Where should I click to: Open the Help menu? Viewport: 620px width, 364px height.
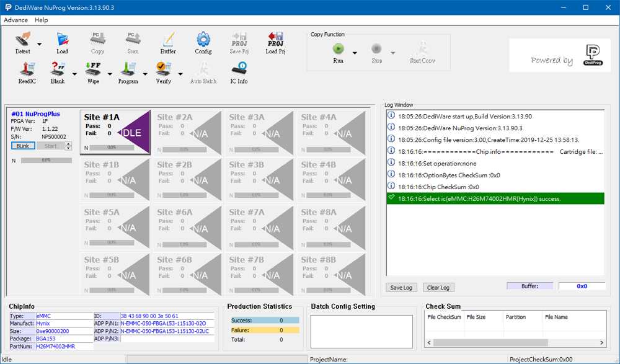pyautogui.click(x=41, y=20)
